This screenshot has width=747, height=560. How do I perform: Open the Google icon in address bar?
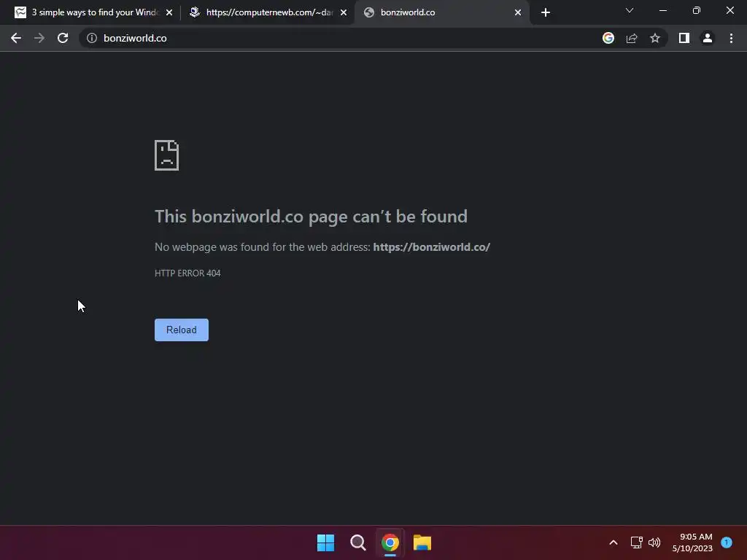click(608, 38)
